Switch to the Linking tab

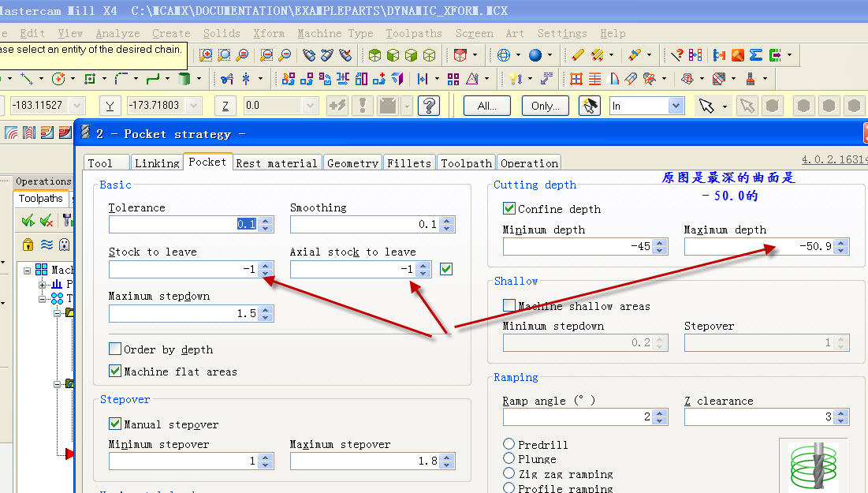click(157, 162)
